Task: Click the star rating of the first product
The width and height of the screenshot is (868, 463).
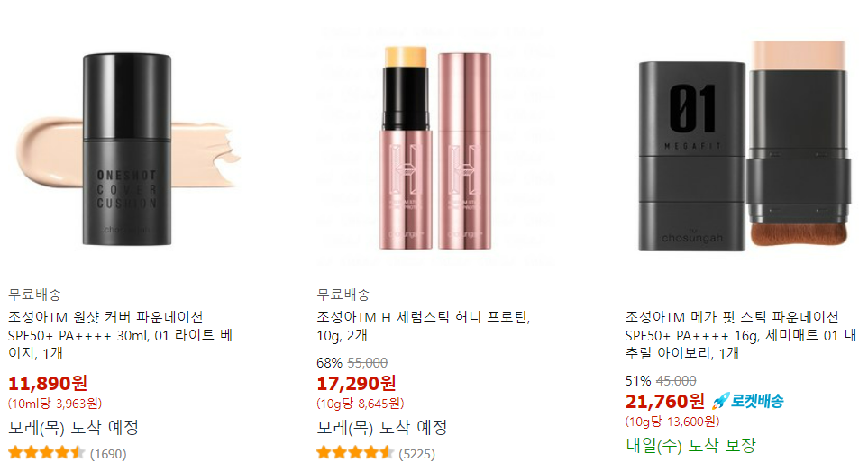Action: (x=47, y=453)
